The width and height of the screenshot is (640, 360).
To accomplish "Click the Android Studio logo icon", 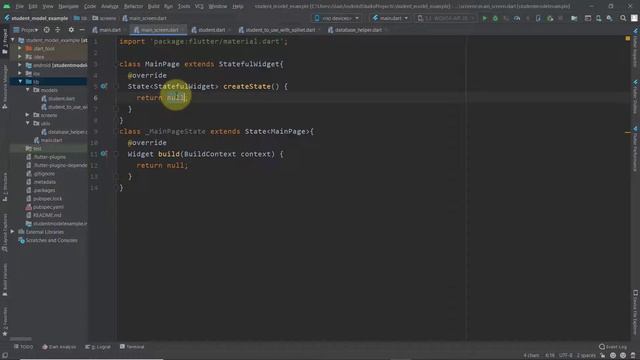I will coord(7,6).
